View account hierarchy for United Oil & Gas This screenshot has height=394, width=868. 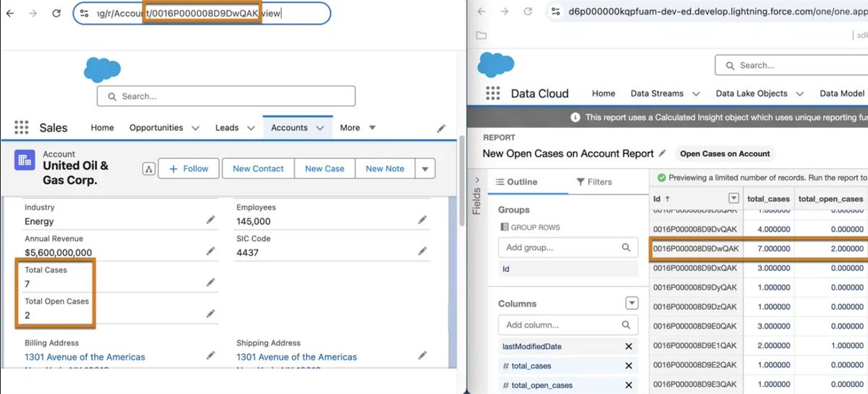[149, 169]
